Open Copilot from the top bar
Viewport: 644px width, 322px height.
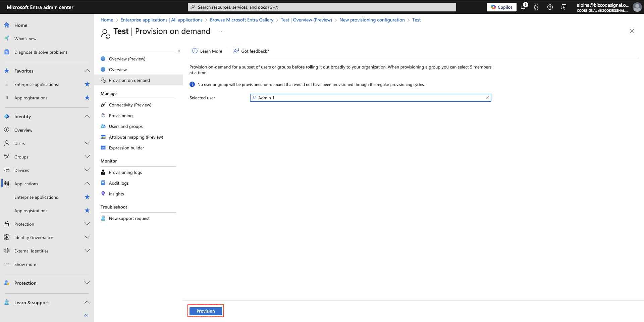point(501,7)
